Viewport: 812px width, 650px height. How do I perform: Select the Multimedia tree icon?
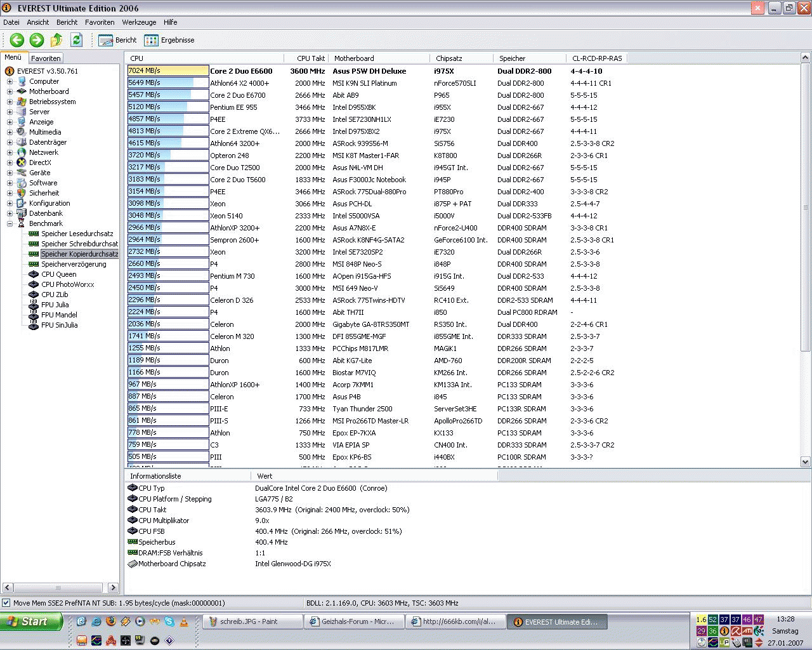point(22,132)
